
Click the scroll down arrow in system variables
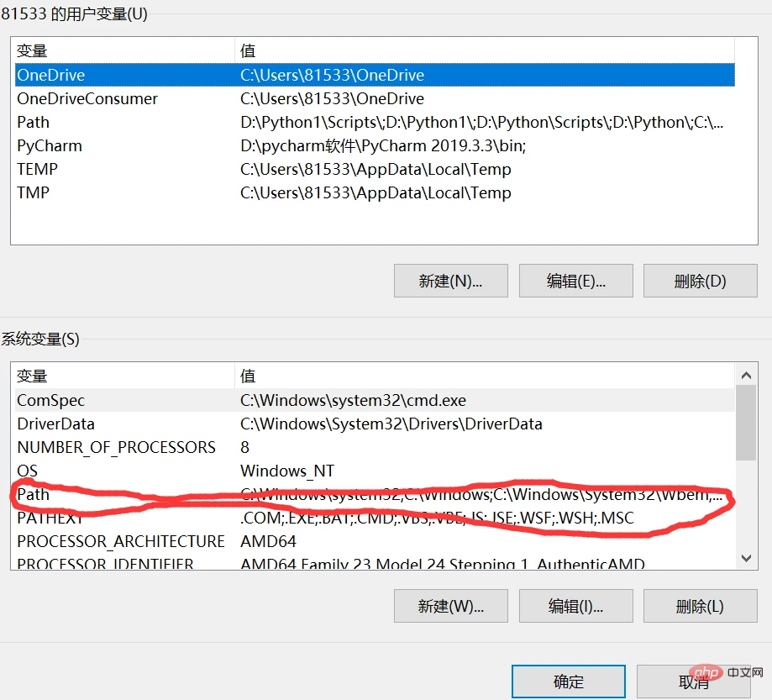point(746,558)
